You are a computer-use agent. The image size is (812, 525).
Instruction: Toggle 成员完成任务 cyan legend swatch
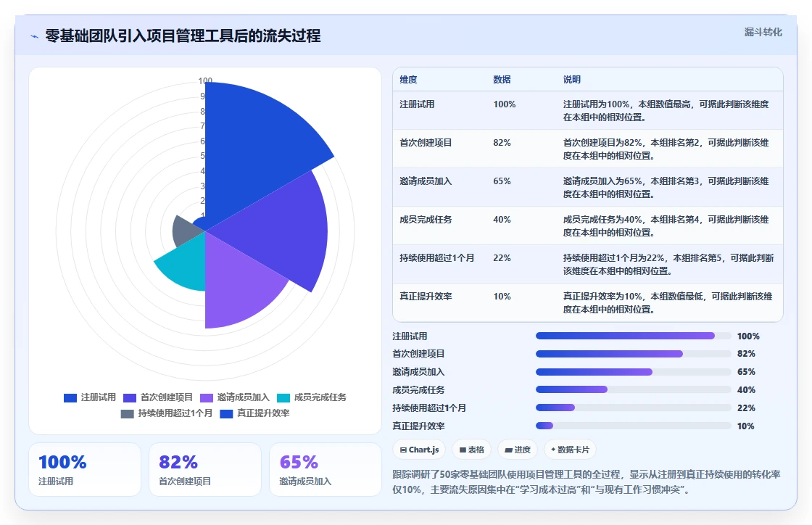[x=283, y=397]
